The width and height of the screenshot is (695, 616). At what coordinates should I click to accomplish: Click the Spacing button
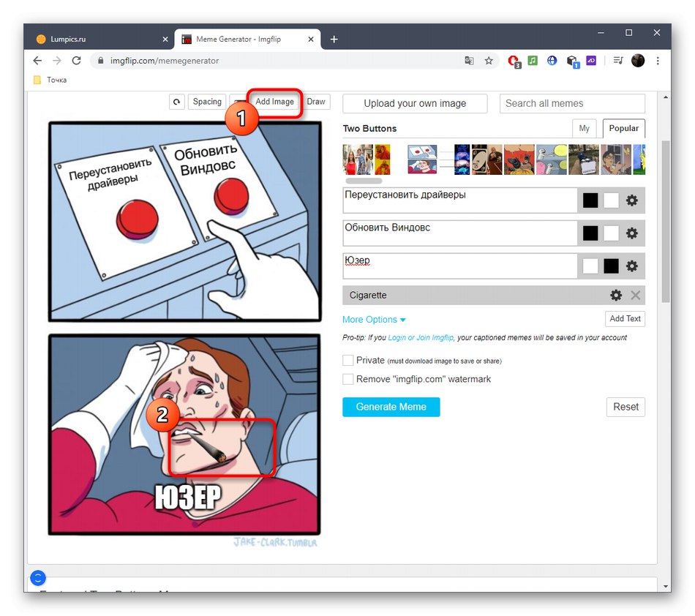pyautogui.click(x=207, y=102)
